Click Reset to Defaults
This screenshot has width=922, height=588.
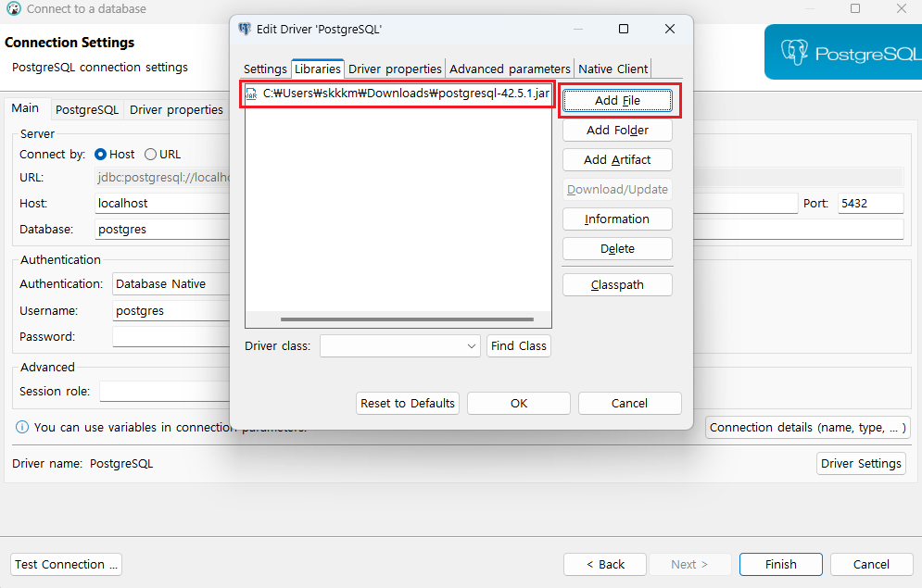(408, 404)
